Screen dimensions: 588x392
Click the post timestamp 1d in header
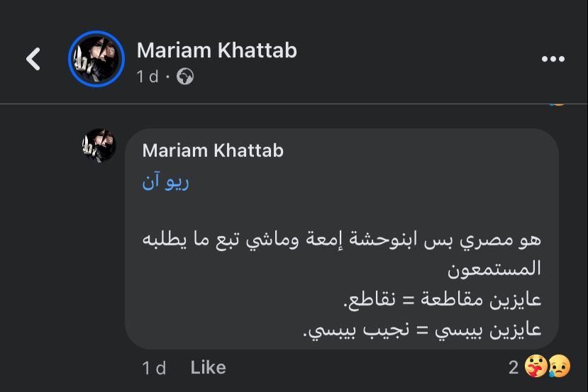[148, 77]
